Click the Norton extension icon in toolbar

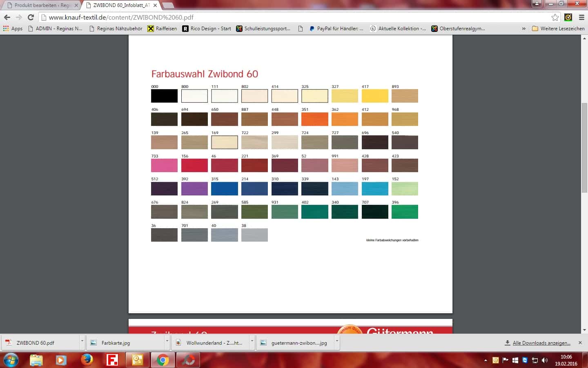[x=568, y=17]
